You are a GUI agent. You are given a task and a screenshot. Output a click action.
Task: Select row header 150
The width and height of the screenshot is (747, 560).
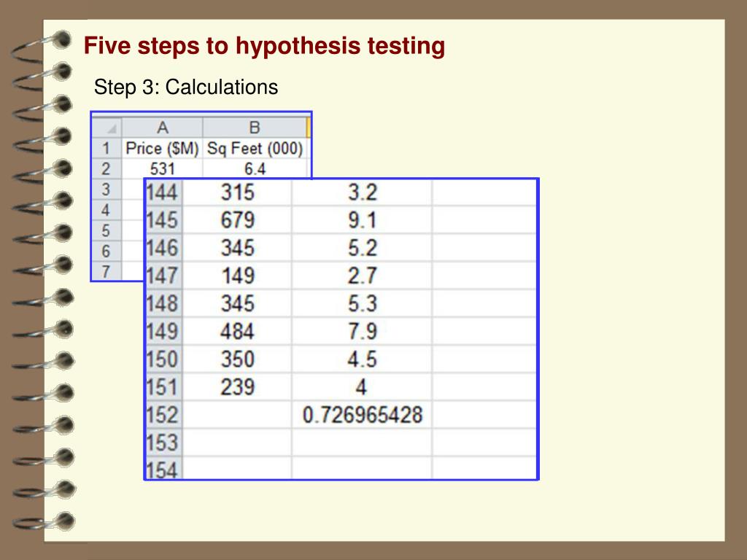click(x=163, y=359)
